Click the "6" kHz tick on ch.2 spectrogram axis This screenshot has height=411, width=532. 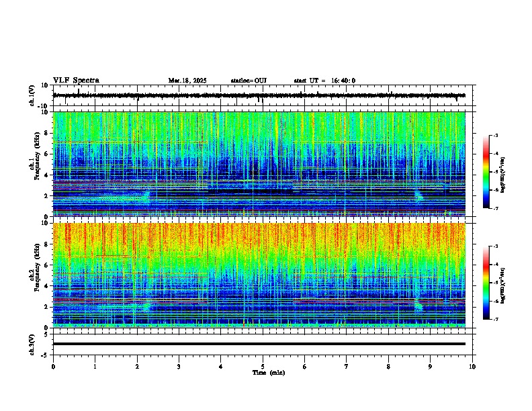47,265
